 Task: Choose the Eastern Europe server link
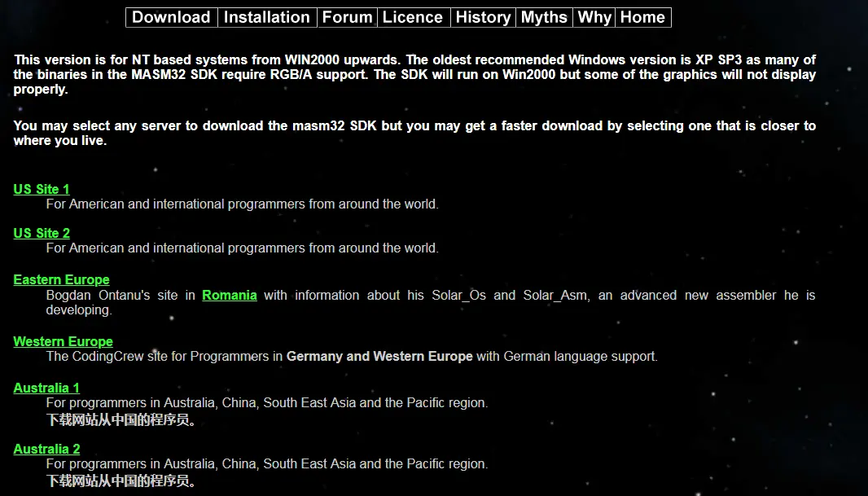[x=61, y=280]
